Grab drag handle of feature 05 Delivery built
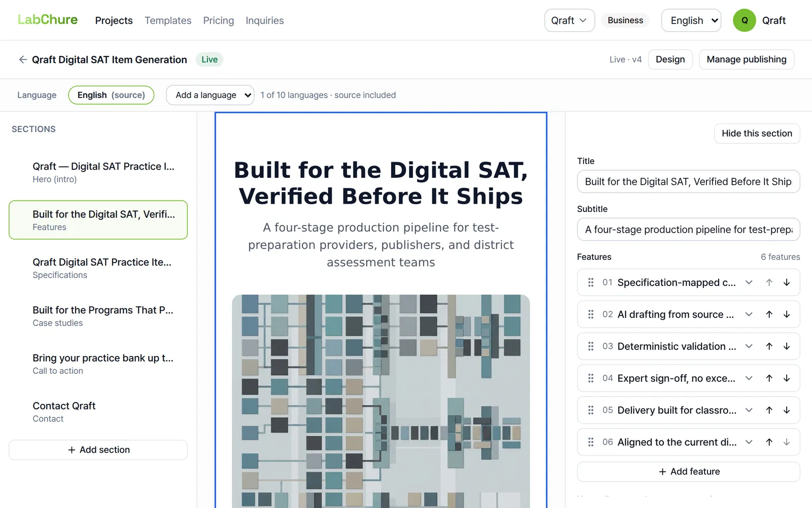 pyautogui.click(x=591, y=410)
